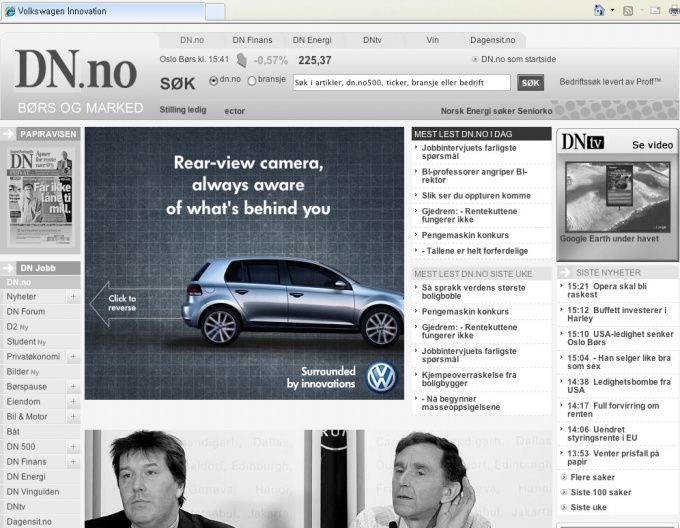
Task: Focus the article search input field
Action: 402,82
